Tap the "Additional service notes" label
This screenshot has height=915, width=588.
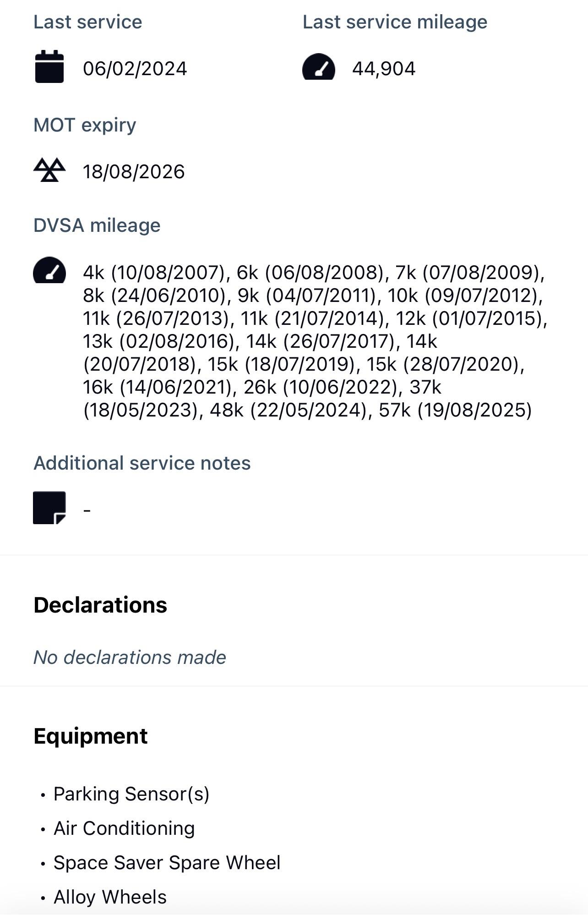tap(142, 463)
